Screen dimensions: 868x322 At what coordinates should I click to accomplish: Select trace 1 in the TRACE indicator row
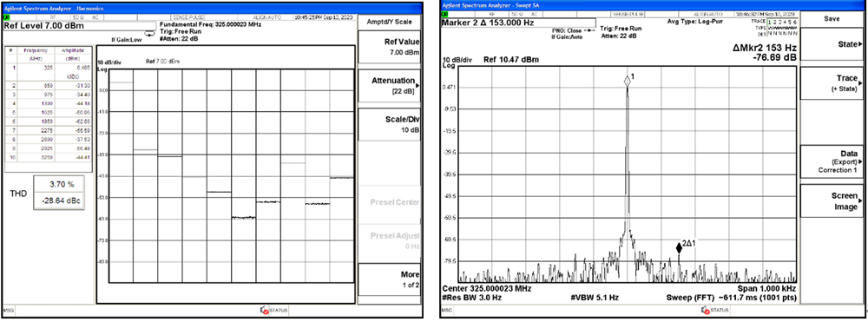click(770, 22)
